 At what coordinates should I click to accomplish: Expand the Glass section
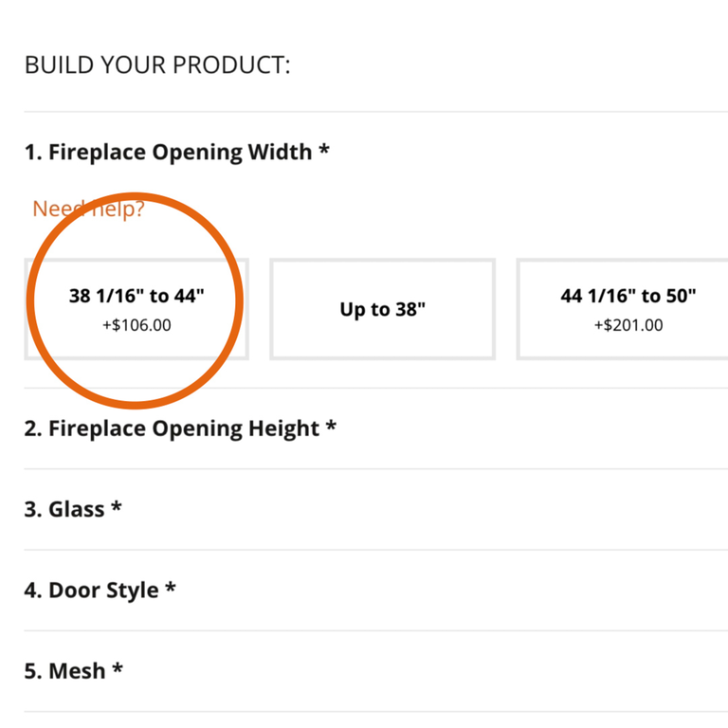(x=64, y=509)
